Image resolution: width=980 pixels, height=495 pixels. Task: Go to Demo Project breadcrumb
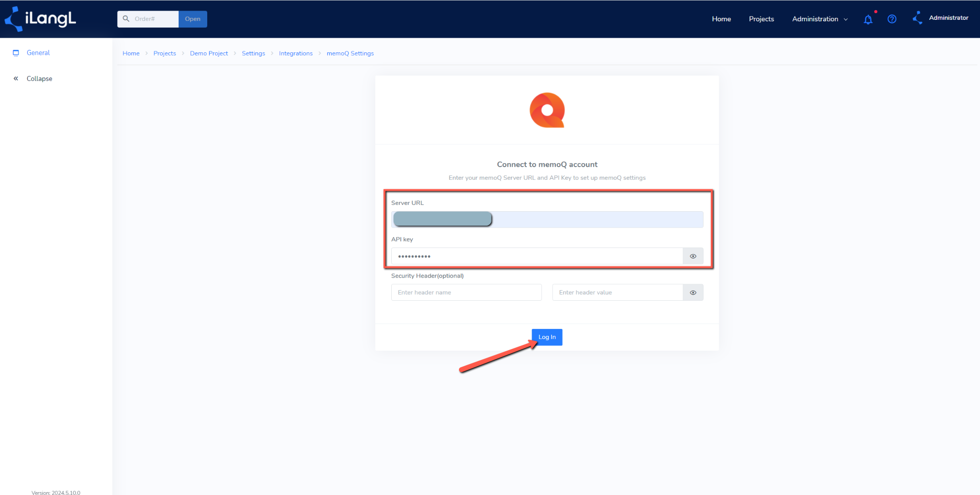tap(209, 53)
